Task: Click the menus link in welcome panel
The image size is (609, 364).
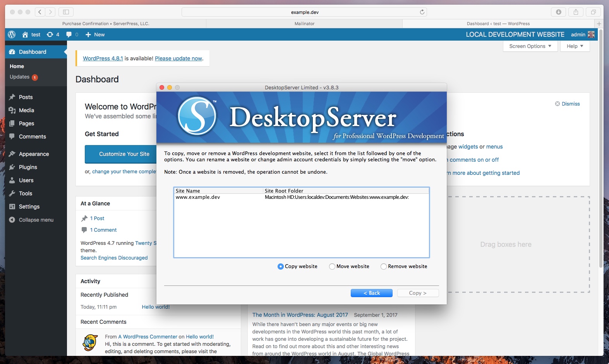Action: click(494, 147)
